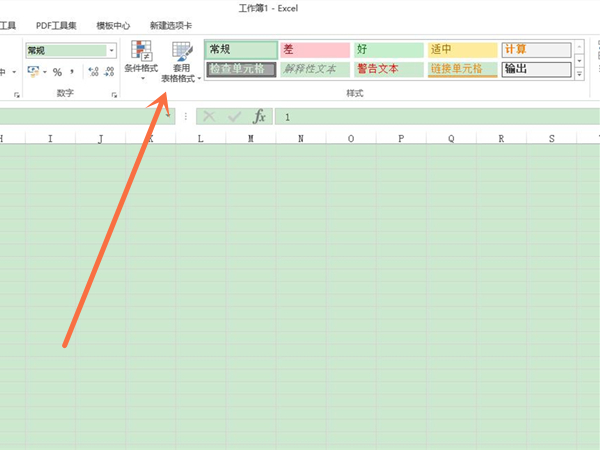The height and width of the screenshot is (450, 600).
Task: Open the Conditional Formatting (条件格式) menu
Action: [x=140, y=60]
